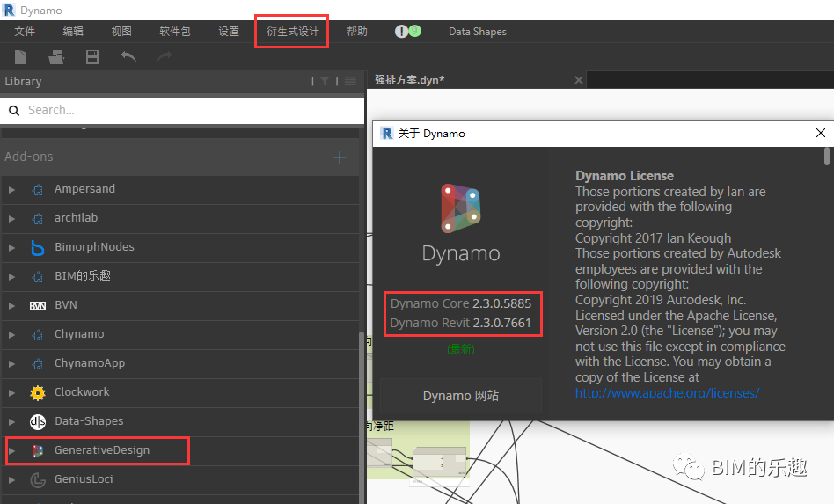Close the 关于 Dynamo dialog
834x504 pixels.
click(821, 133)
